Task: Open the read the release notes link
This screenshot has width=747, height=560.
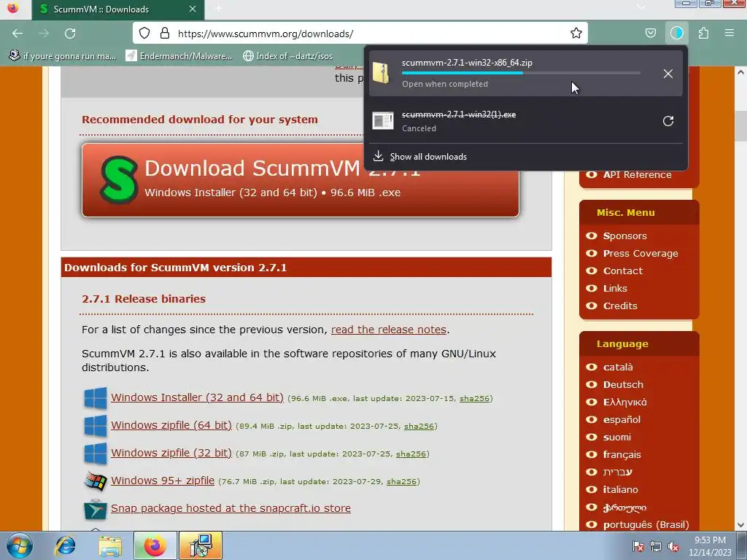Action: 389,330
